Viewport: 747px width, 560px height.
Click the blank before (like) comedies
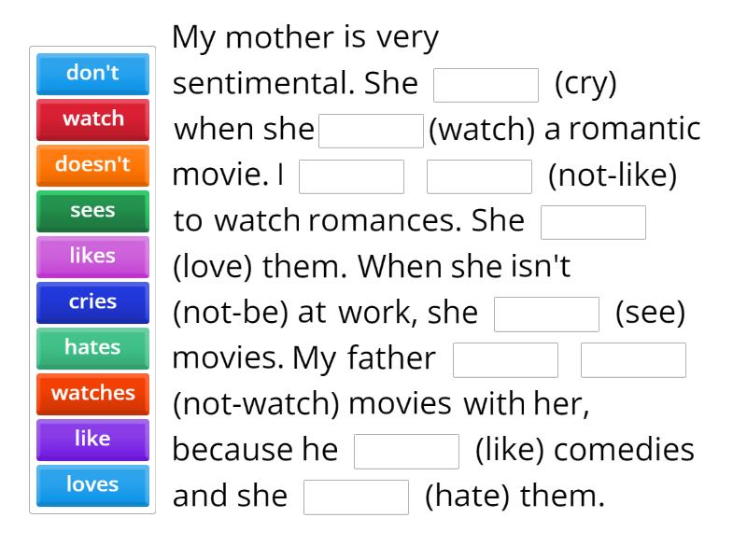407,451
